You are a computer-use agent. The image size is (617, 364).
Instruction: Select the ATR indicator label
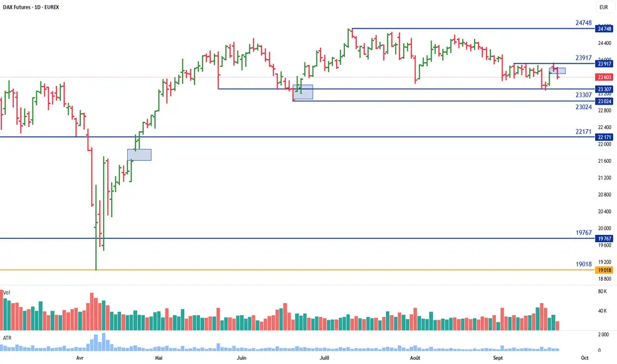pos(7,337)
